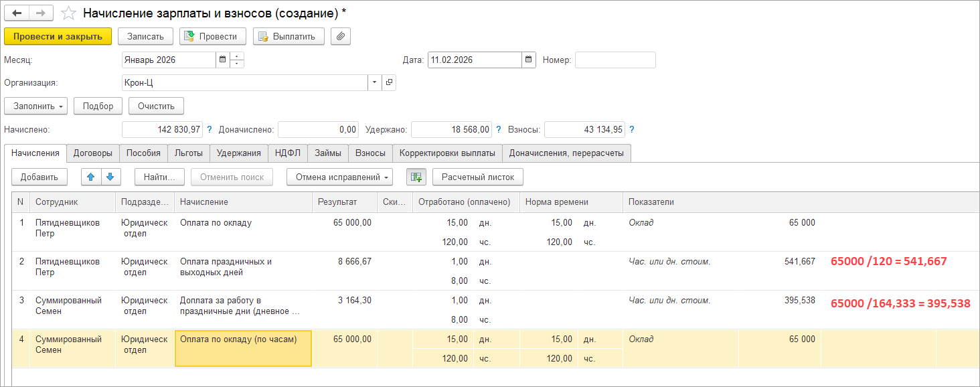Open attached files with paperclip icon
This screenshot has height=387, width=980.
click(340, 36)
